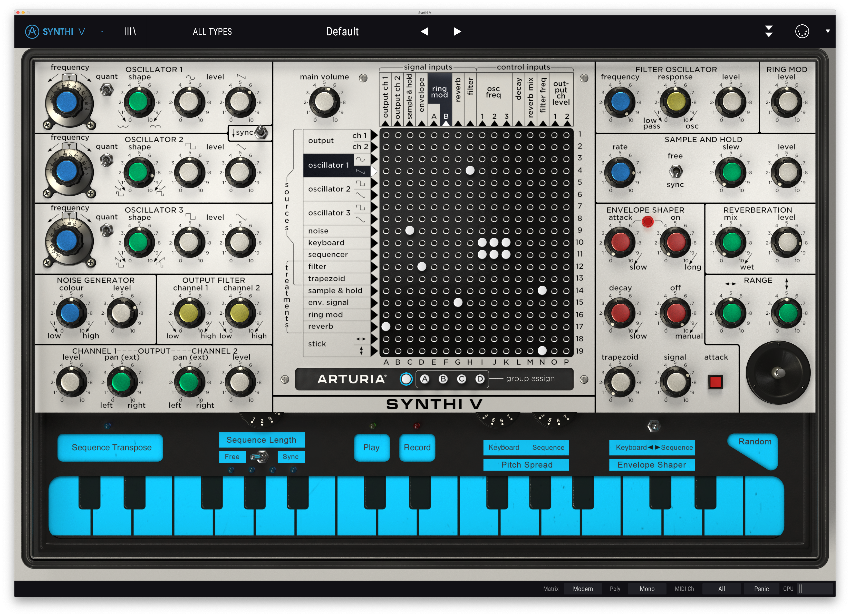Remove matrix pin at row 19 column N

click(542, 351)
